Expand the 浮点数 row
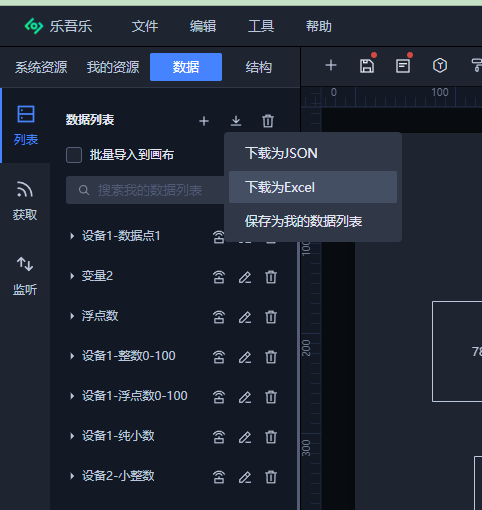The height and width of the screenshot is (510, 482). (x=72, y=316)
